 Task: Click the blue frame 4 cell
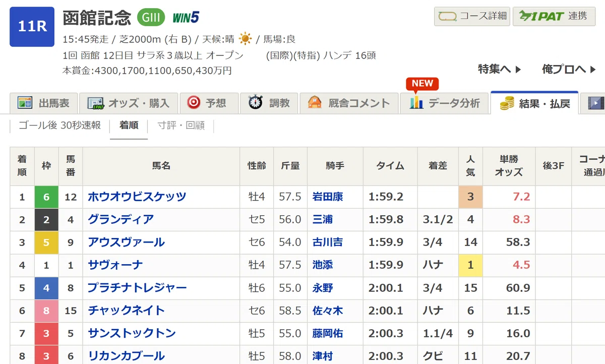coord(46,288)
